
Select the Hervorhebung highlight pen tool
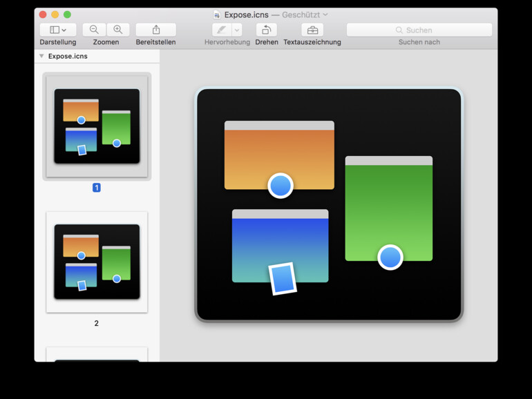click(x=222, y=30)
